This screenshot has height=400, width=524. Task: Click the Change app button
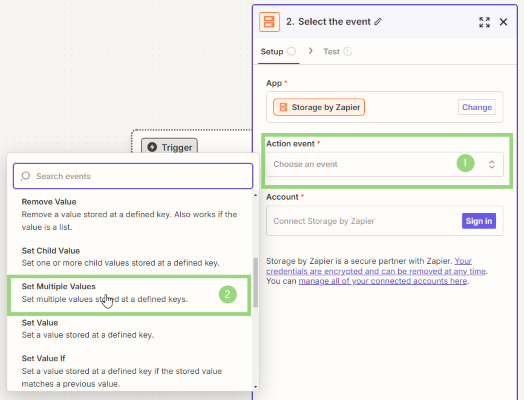pos(477,107)
